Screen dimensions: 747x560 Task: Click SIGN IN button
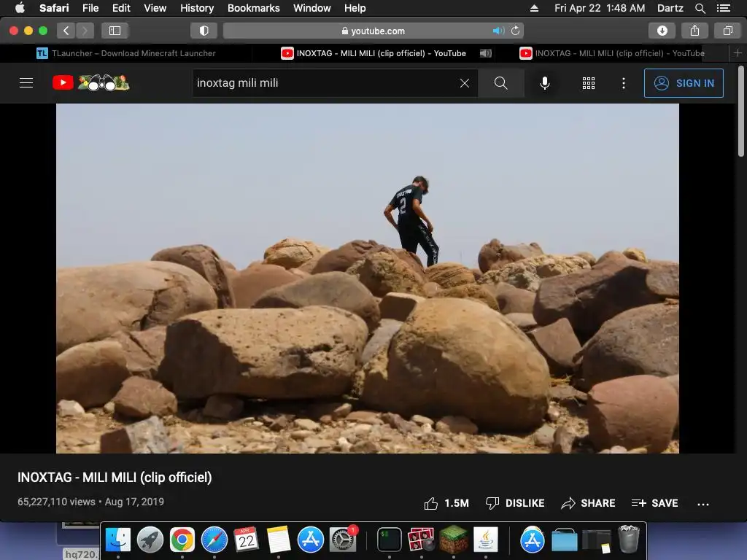pyautogui.click(x=684, y=83)
